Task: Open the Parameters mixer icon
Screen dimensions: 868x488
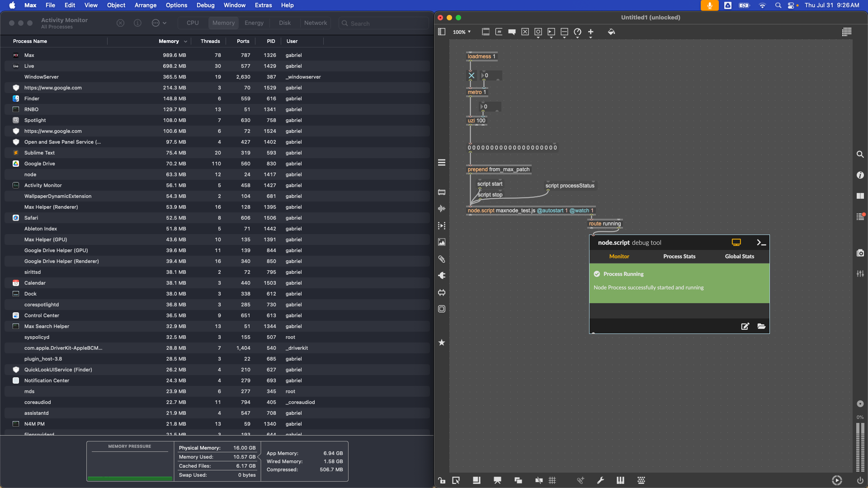Action: 860,274
